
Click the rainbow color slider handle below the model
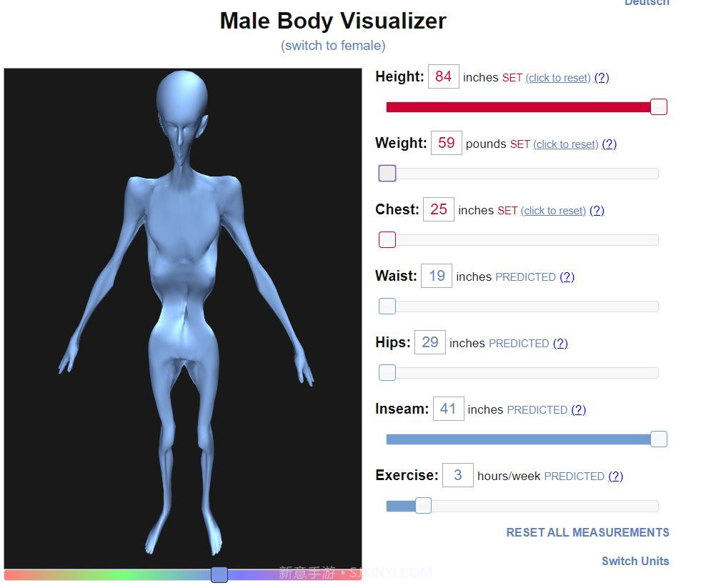tap(219, 575)
